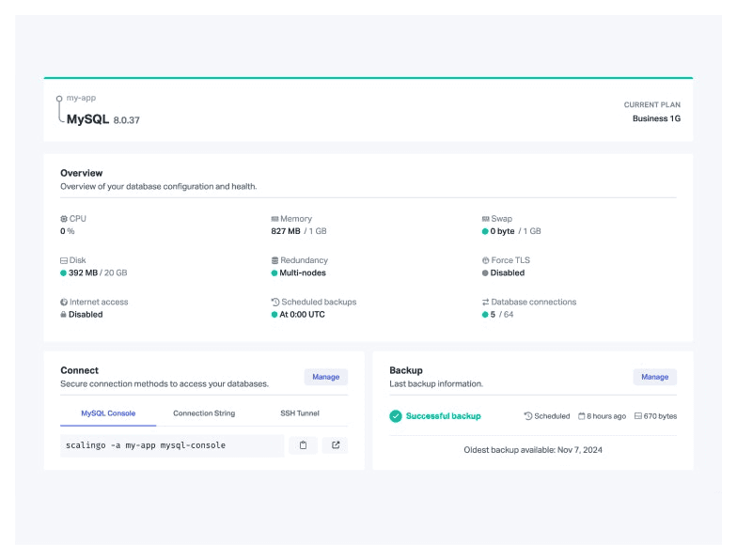
Task: Click the Memory value 827 MB
Action: click(x=286, y=231)
